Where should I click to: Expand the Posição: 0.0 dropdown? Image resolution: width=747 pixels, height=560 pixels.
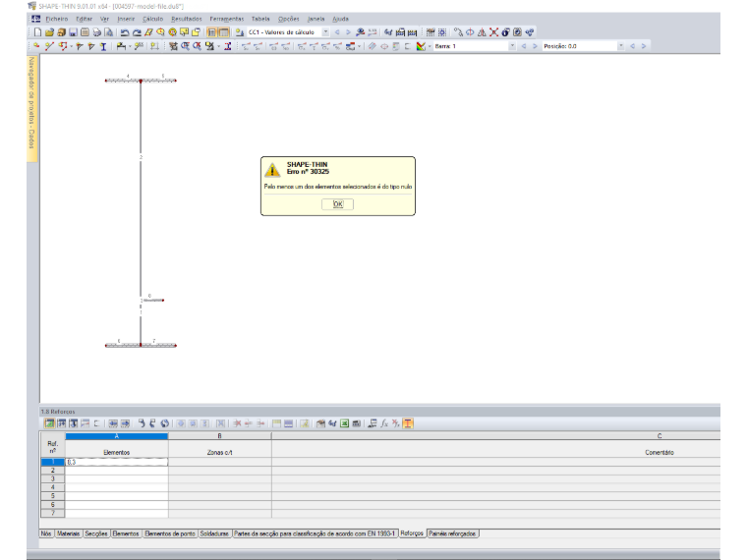(621, 46)
